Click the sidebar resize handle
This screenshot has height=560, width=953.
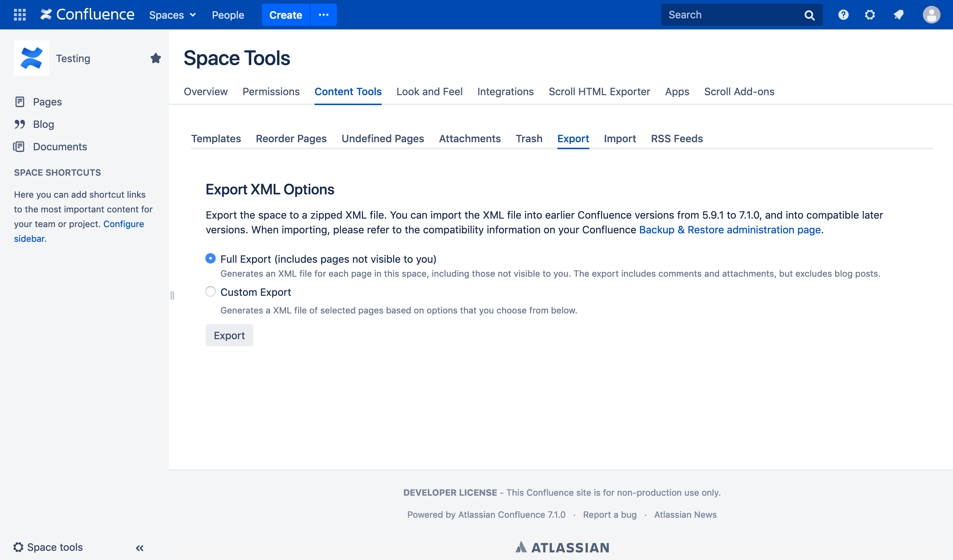click(x=172, y=295)
